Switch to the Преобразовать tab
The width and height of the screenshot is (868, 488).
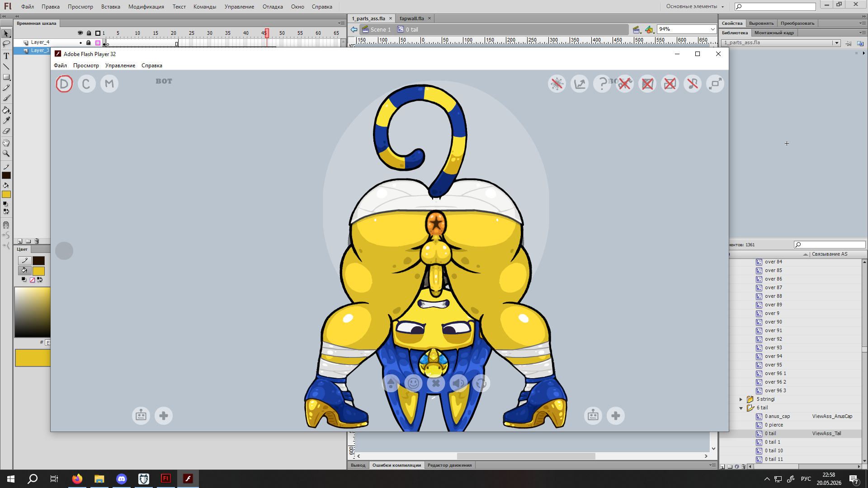pyautogui.click(x=797, y=23)
